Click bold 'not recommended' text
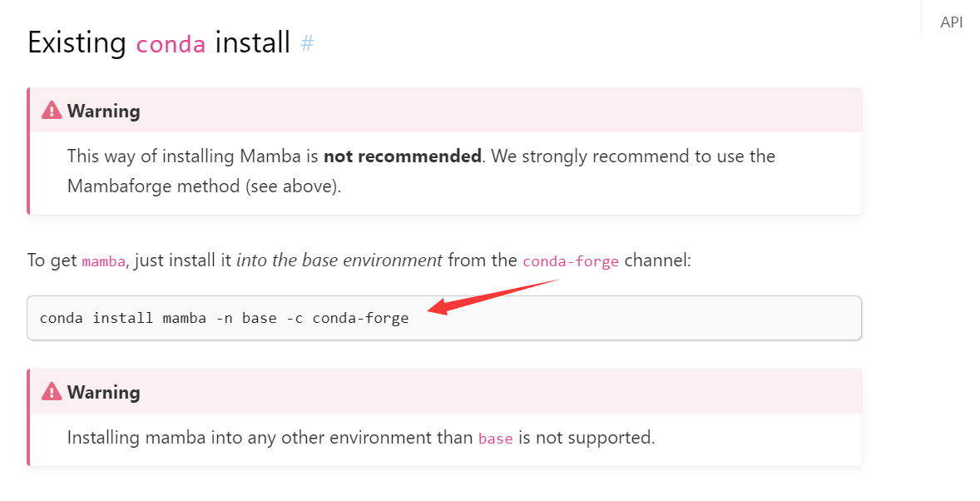The width and height of the screenshot is (980, 501). (x=403, y=156)
